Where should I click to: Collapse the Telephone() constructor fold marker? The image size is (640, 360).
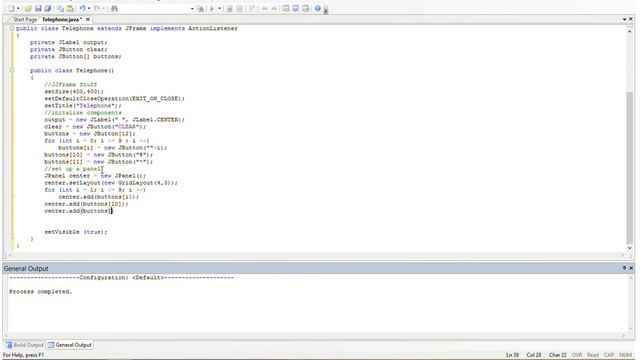click(12, 70)
